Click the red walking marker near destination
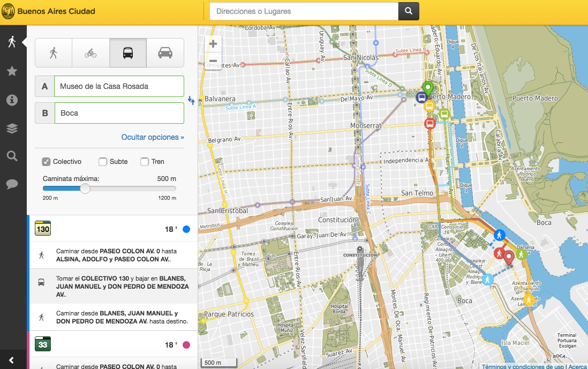588x369 pixels. pos(499,253)
